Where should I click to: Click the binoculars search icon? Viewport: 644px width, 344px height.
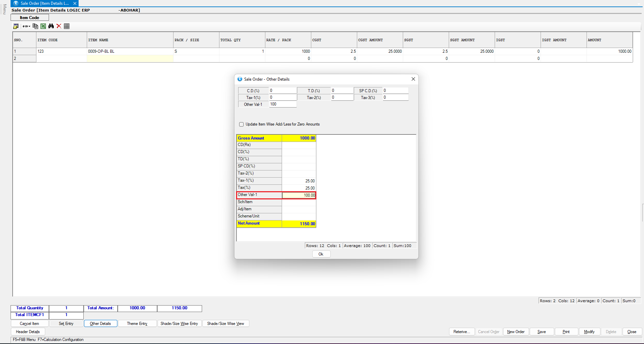[x=51, y=26]
